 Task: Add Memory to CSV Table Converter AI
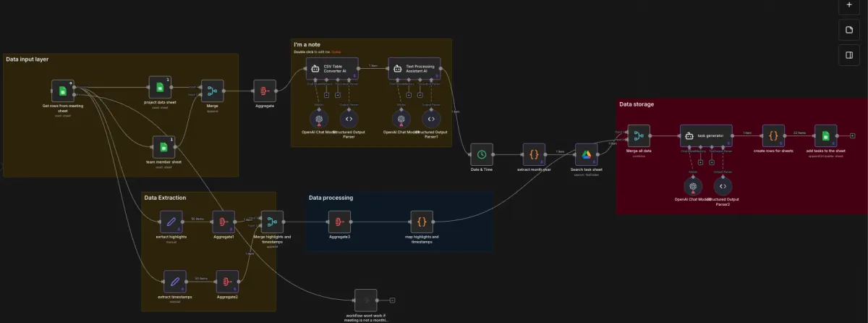pyautogui.click(x=327, y=94)
